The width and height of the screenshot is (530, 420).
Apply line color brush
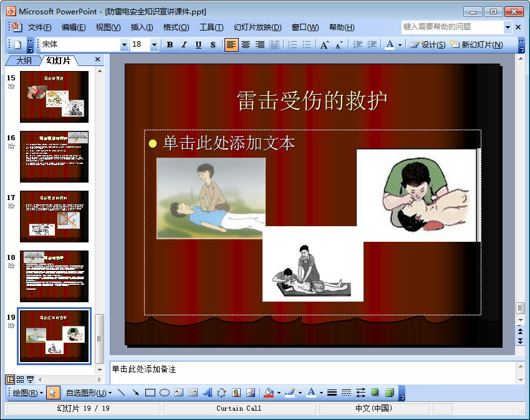290,393
